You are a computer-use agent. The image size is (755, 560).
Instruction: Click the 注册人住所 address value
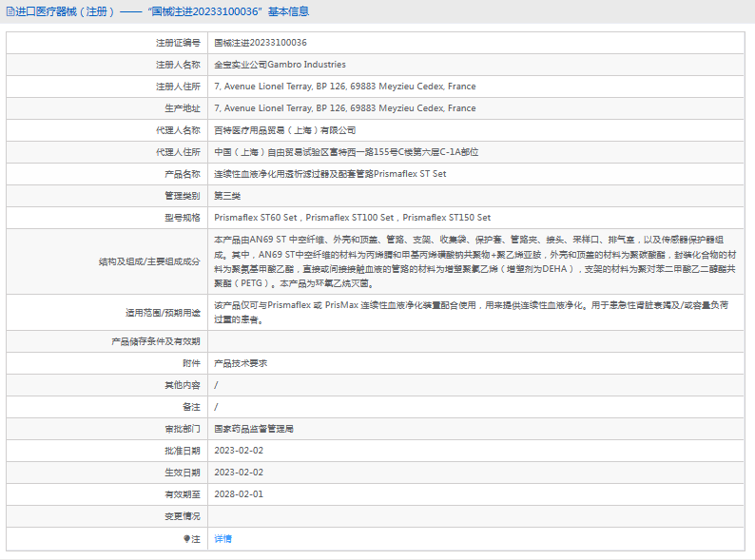coord(345,87)
